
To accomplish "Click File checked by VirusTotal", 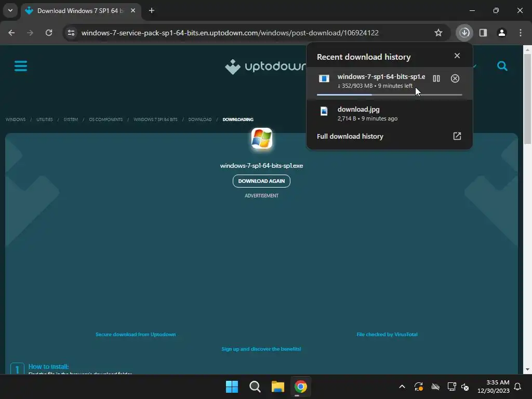I will pos(387,334).
